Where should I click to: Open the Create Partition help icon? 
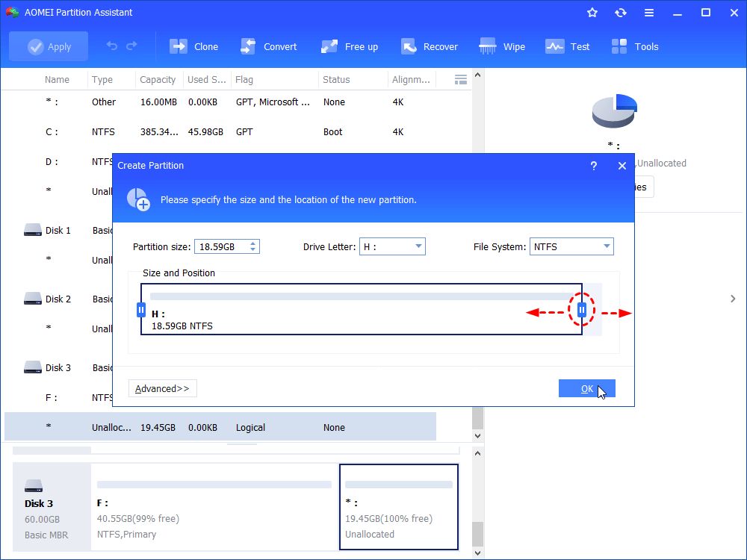[593, 166]
